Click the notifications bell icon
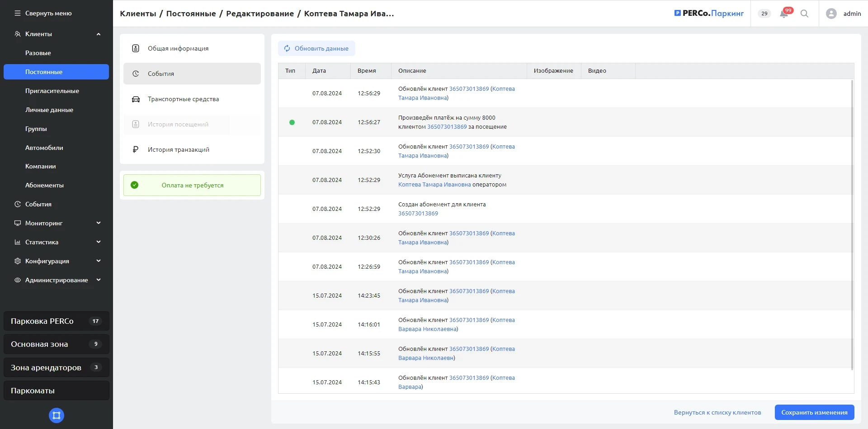 [784, 14]
